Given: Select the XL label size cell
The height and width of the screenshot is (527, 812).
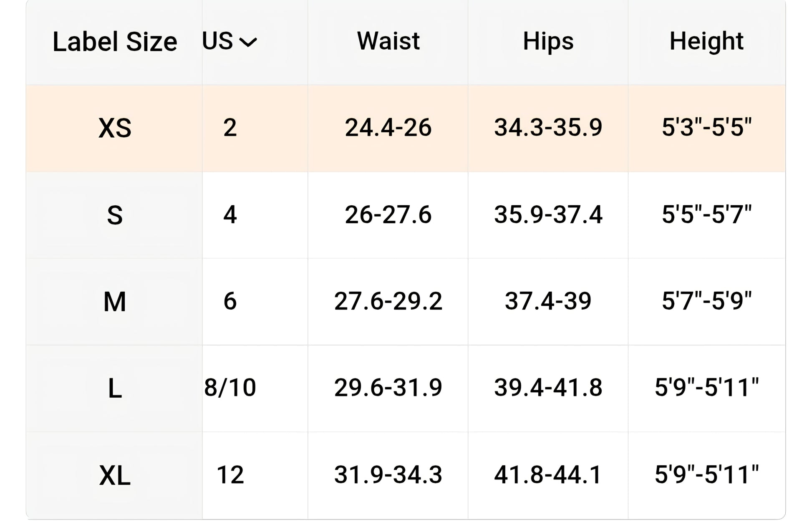Looking at the screenshot, I should tap(115, 476).
